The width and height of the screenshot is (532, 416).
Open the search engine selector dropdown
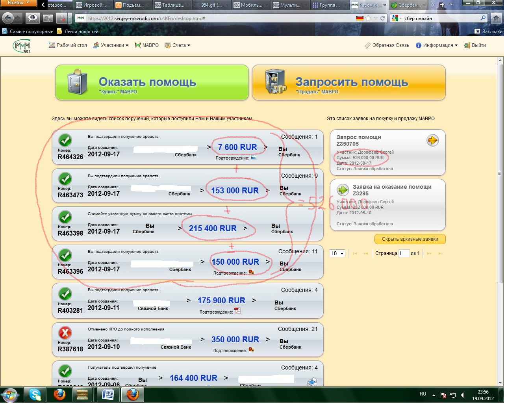coord(396,18)
